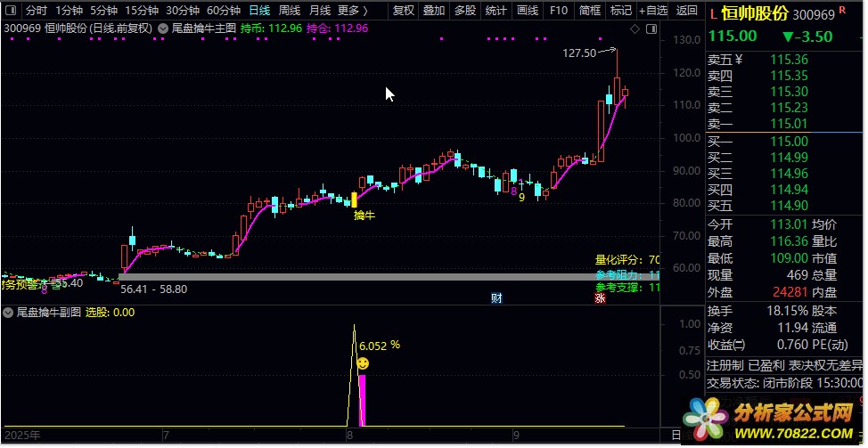
Task: Click the 最高 value 116.36
Action: point(790,241)
